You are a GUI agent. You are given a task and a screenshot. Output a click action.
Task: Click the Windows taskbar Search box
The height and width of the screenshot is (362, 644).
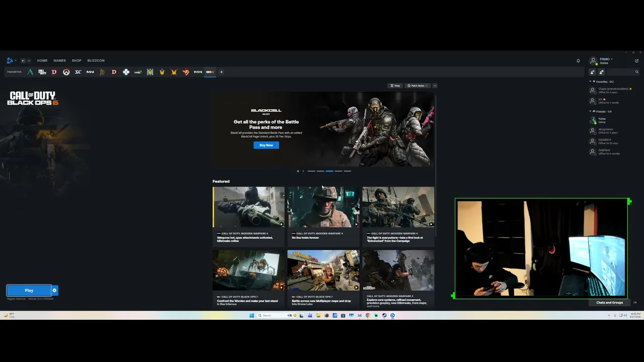[276, 316]
